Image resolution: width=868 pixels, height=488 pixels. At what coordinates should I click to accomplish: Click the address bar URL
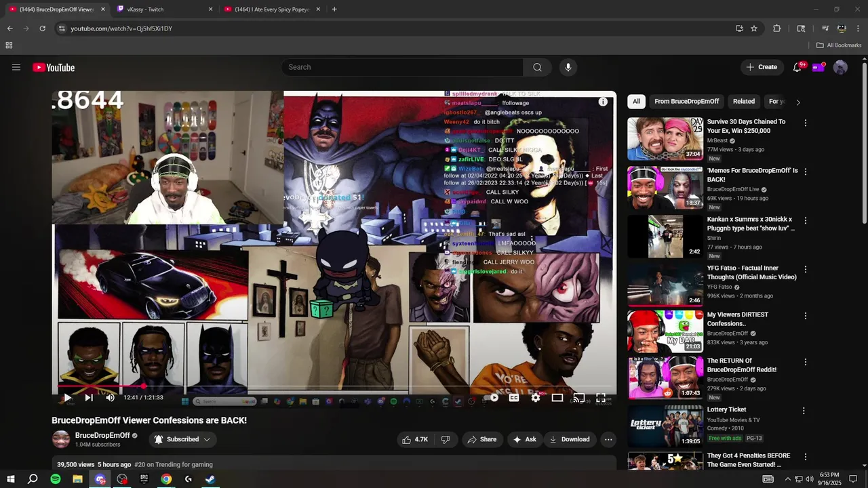[121, 28]
